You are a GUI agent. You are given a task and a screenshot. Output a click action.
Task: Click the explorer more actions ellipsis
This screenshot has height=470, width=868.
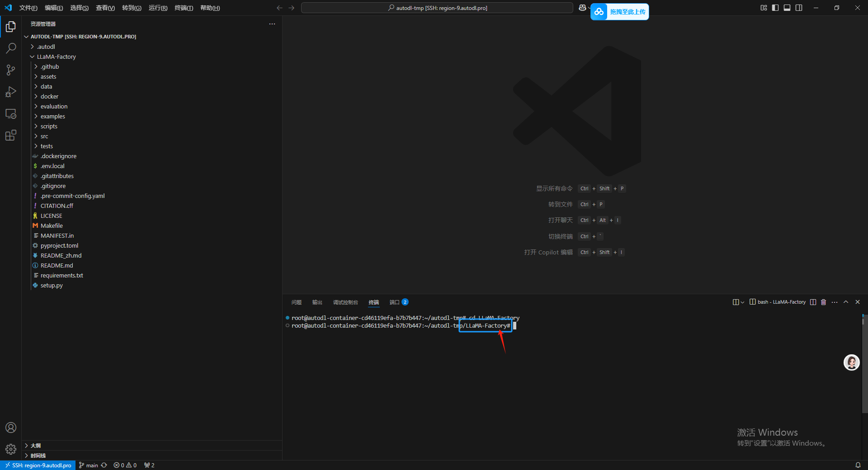pyautogui.click(x=272, y=24)
